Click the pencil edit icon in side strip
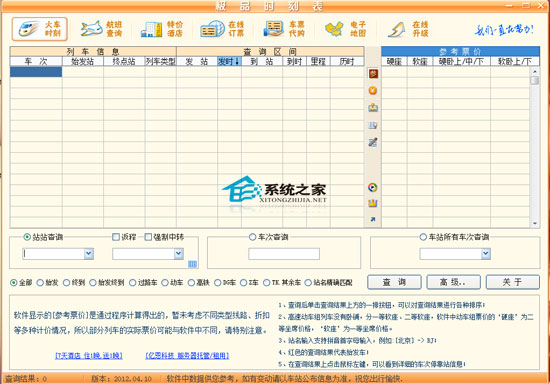This screenshot has width=550, height=384. click(x=373, y=142)
